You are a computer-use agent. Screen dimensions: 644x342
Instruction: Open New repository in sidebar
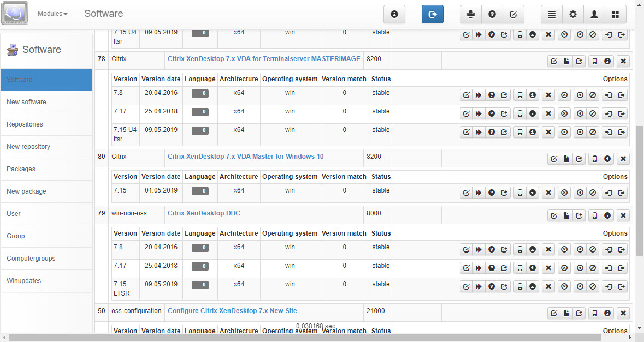point(46,146)
